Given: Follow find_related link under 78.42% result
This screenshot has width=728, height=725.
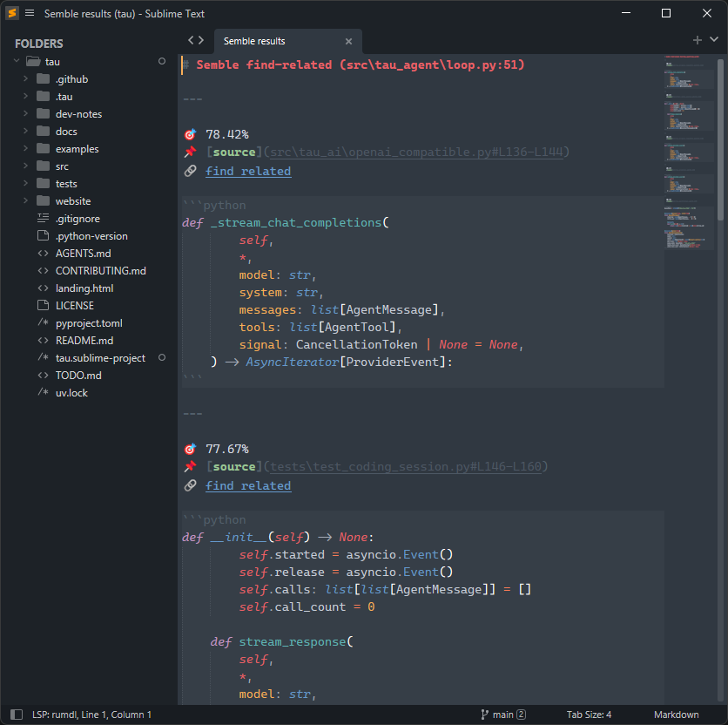Looking at the screenshot, I should [248, 171].
